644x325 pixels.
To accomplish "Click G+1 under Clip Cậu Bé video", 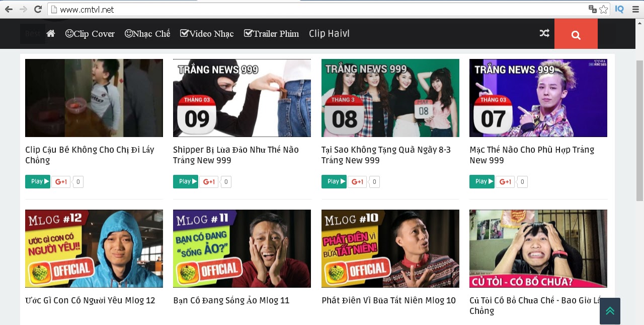I will pyautogui.click(x=61, y=182).
